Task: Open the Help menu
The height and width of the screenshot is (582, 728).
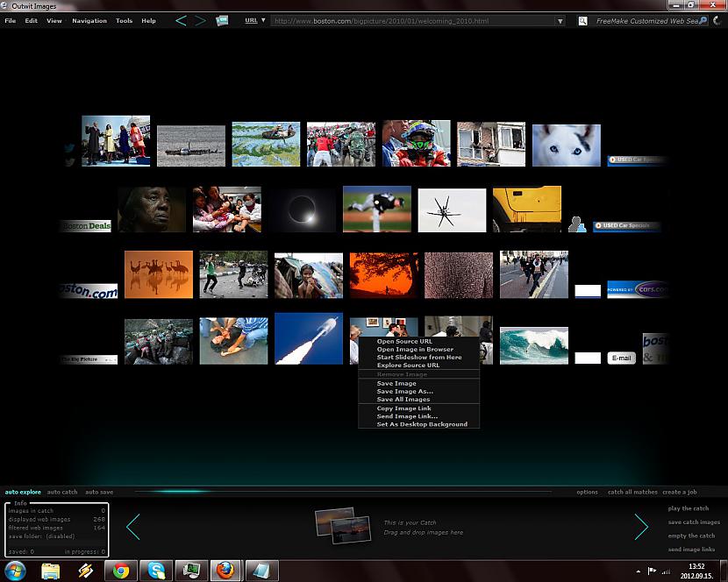Action: (x=148, y=20)
